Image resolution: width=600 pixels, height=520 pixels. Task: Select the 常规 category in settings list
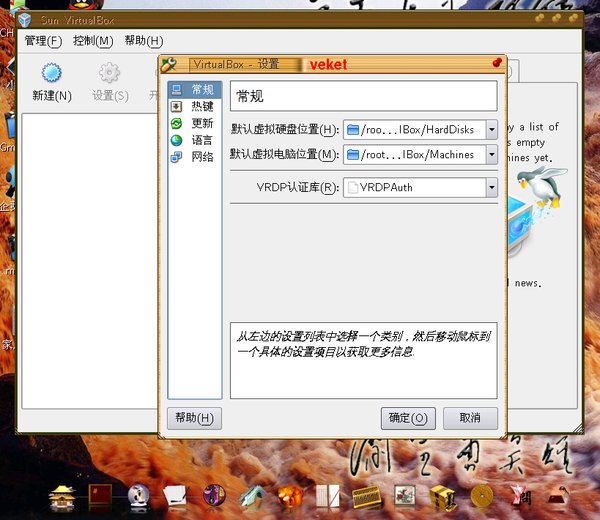pyautogui.click(x=194, y=90)
